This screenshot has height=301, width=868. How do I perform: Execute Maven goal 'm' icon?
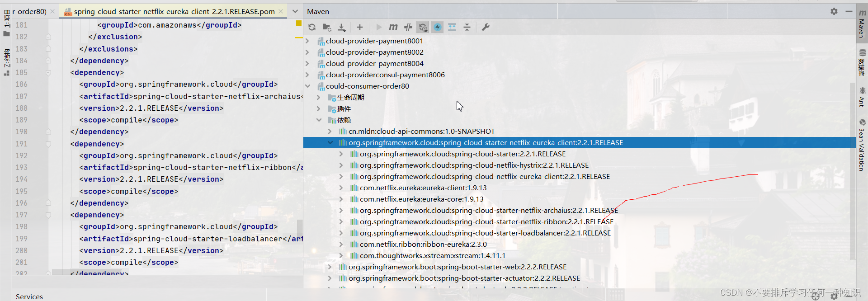pyautogui.click(x=393, y=27)
